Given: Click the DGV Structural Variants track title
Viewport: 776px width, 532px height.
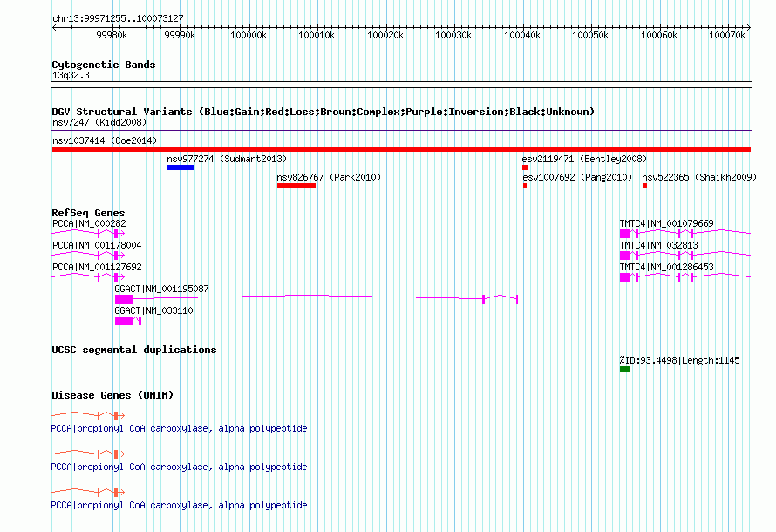Looking at the screenshot, I should (323, 112).
